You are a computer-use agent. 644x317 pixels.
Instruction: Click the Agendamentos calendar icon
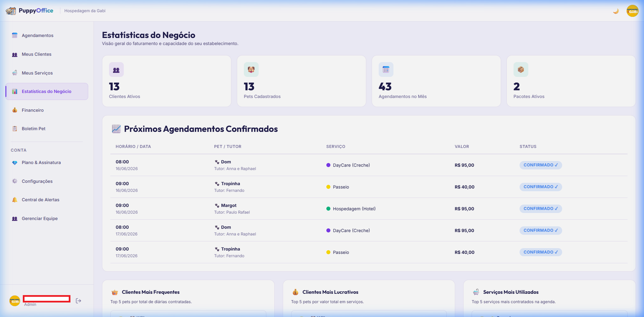[14, 35]
